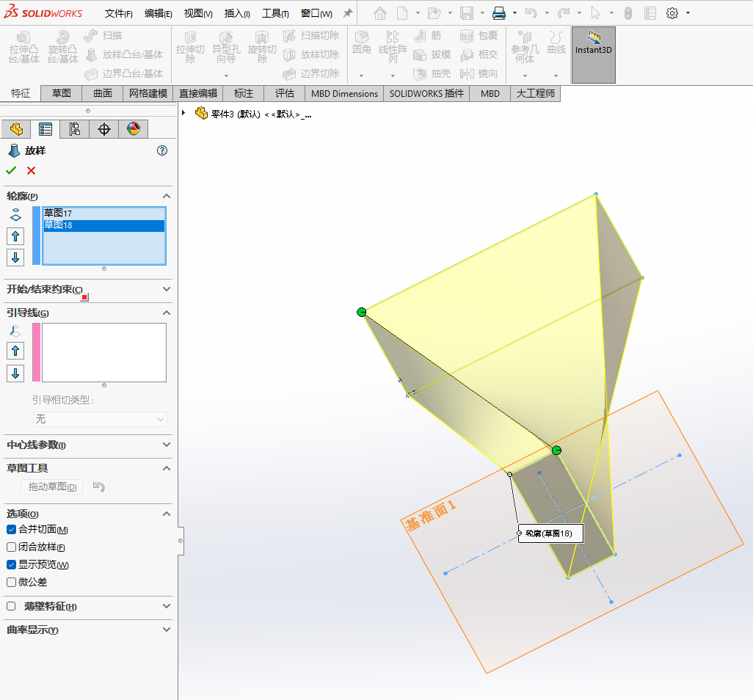Toggle the 合并切面 checkbox
The height and width of the screenshot is (700, 753).
(11, 530)
